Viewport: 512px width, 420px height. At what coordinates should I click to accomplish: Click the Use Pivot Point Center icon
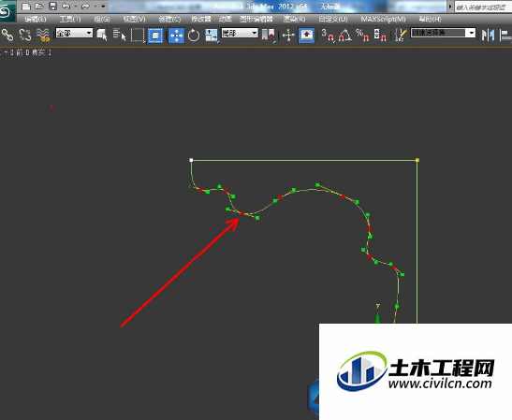tap(268, 36)
